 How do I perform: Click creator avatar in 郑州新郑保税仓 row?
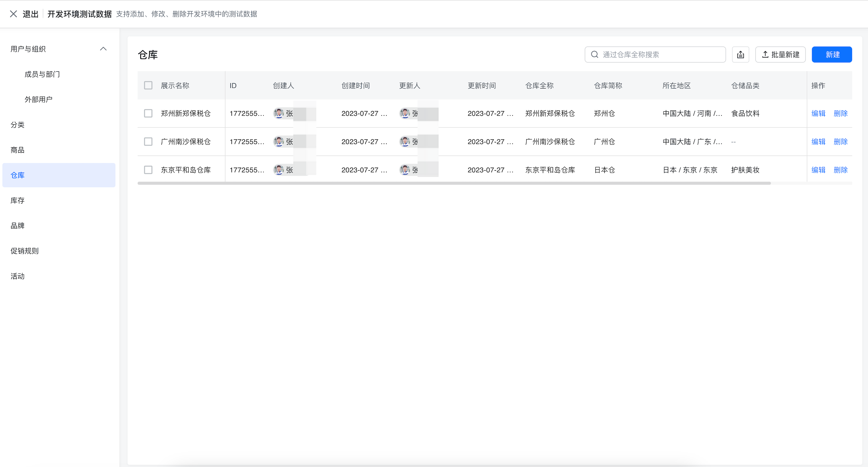pos(279,113)
